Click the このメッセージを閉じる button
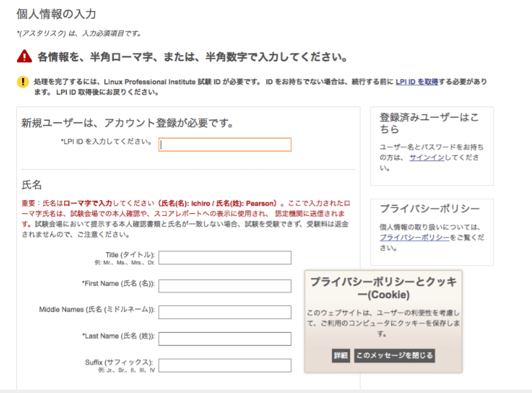This screenshot has height=393, width=532. (394, 356)
